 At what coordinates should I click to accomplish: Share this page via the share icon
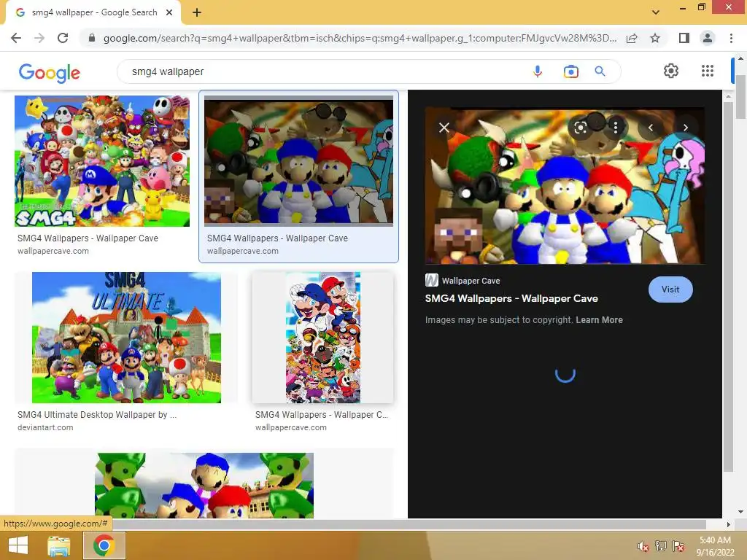[x=632, y=38]
